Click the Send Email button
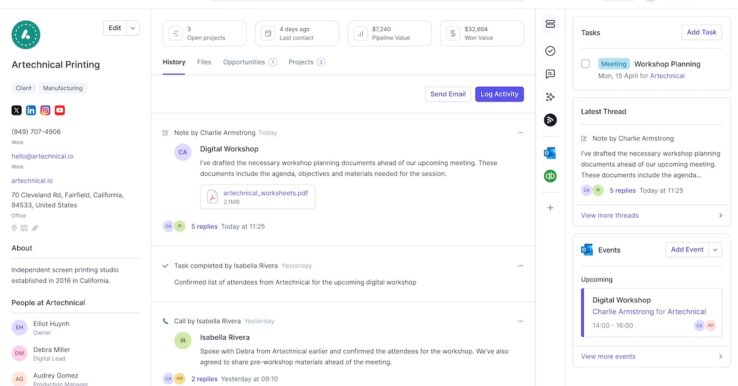Image resolution: width=738 pixels, height=386 pixels. point(448,94)
